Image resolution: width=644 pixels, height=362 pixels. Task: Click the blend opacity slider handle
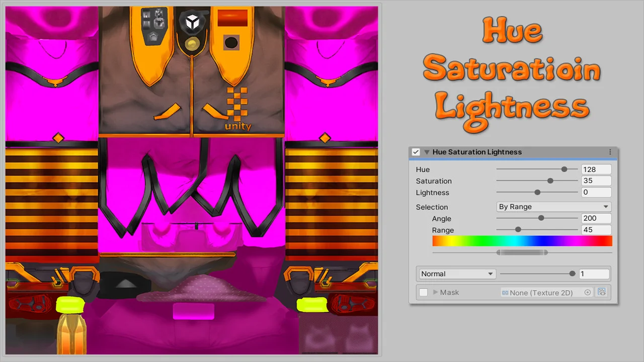(572, 274)
